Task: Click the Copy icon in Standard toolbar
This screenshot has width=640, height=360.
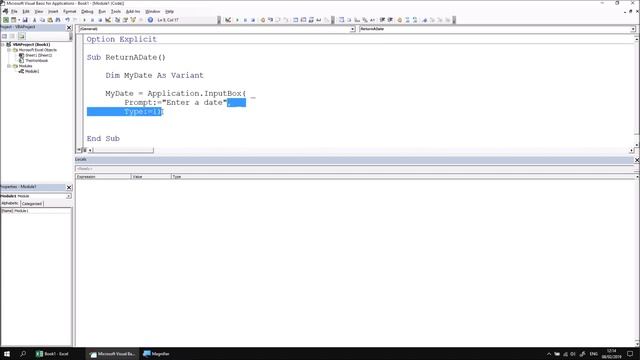Action: pos(42,20)
